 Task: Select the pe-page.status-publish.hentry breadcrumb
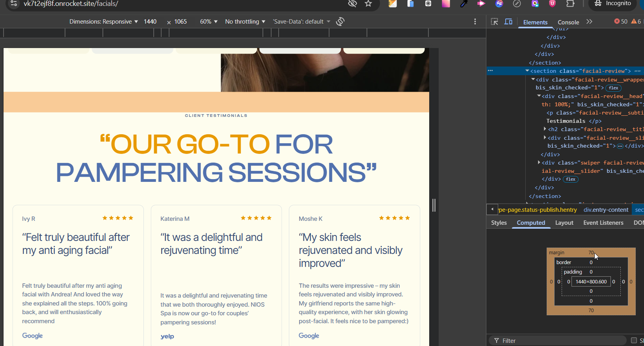(538, 210)
